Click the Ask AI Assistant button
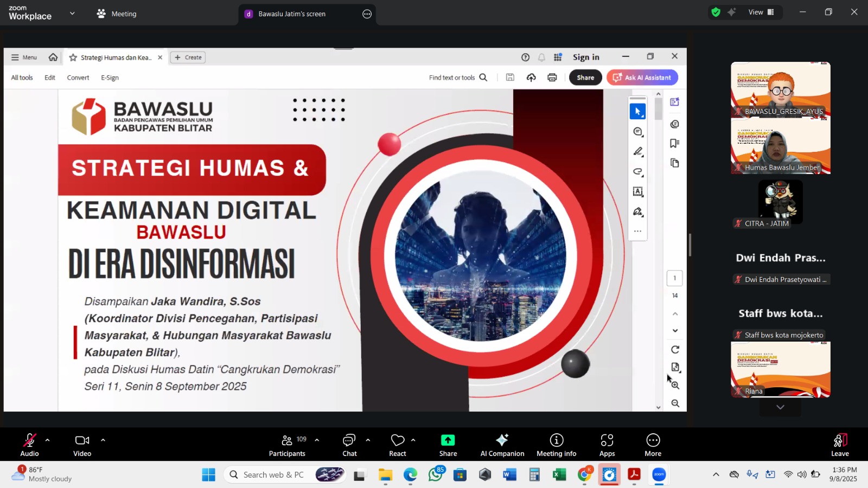The width and height of the screenshot is (868, 488). (x=642, y=78)
